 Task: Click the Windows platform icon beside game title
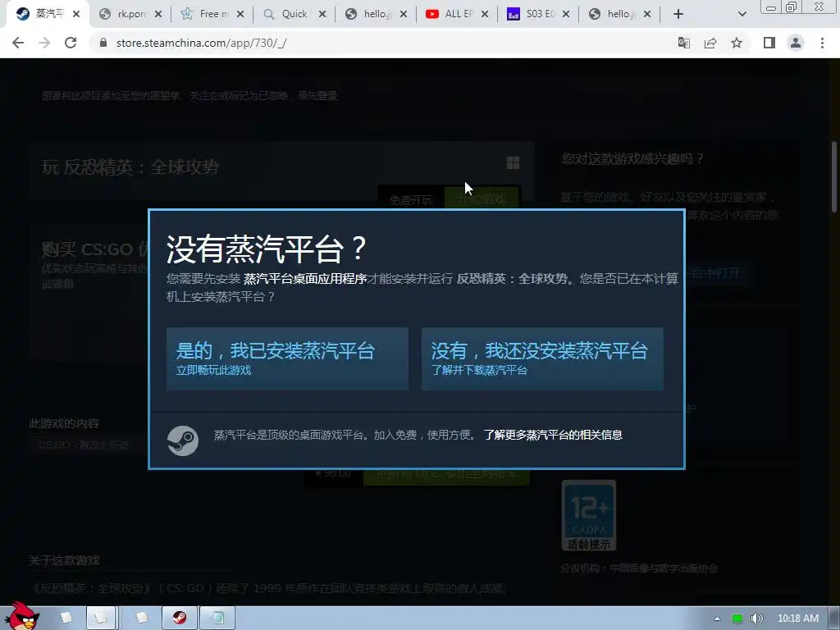[513, 163]
